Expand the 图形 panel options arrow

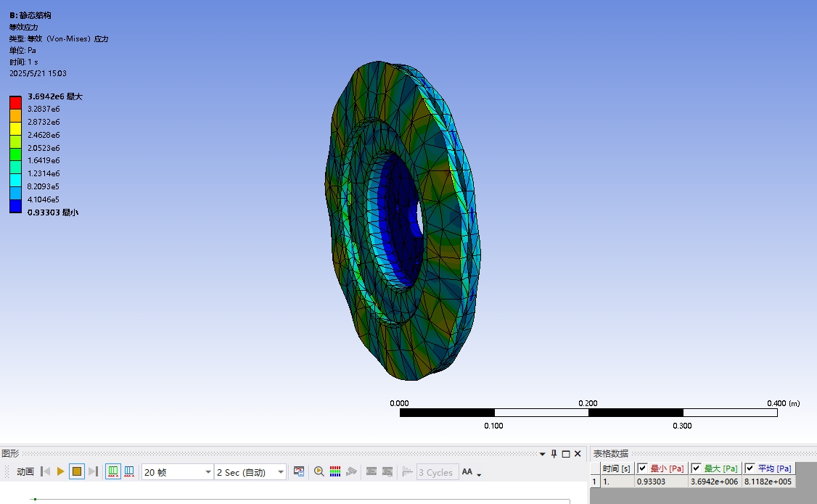click(542, 454)
